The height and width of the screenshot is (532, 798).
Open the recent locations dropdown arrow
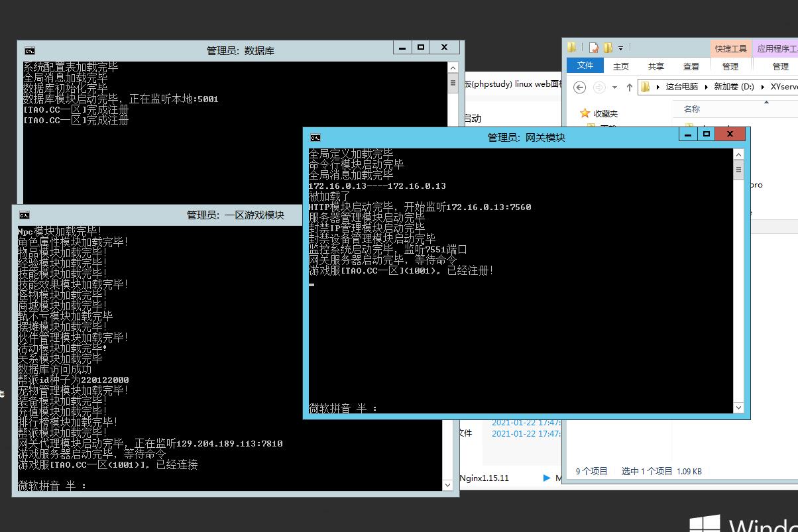[614, 87]
